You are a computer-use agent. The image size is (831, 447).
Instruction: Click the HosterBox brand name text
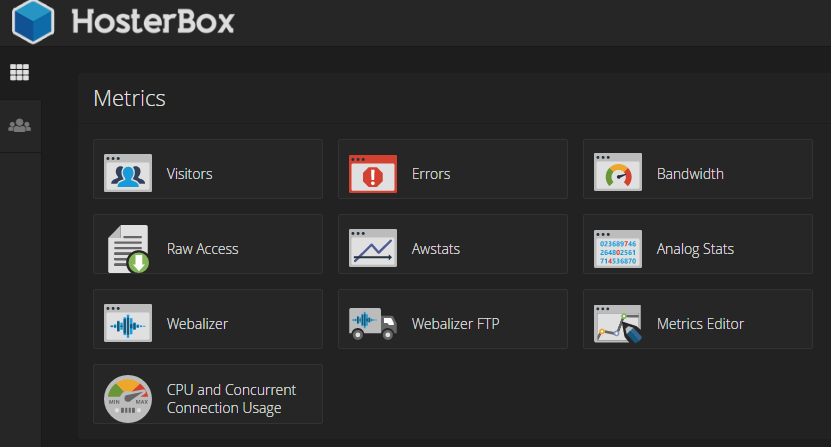(x=153, y=22)
